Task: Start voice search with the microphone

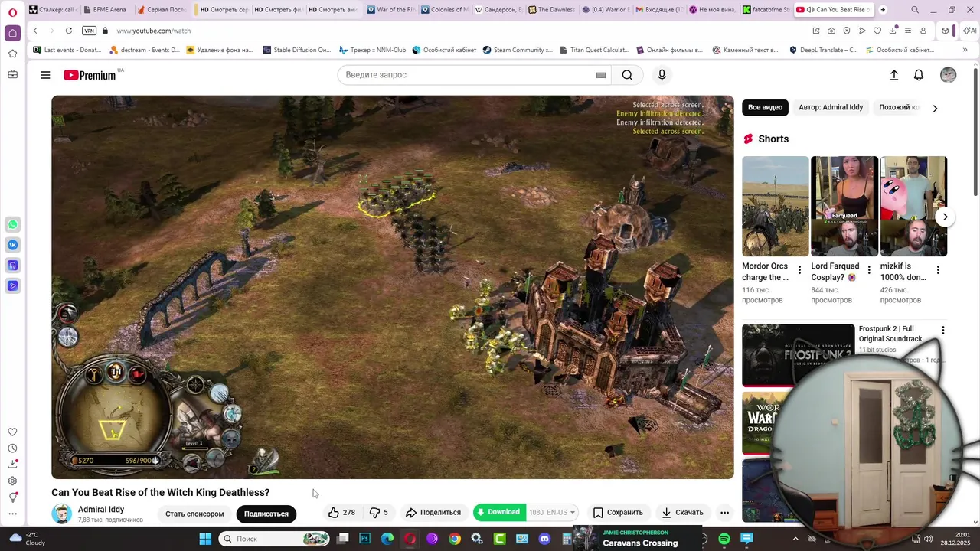Action: 662,75
